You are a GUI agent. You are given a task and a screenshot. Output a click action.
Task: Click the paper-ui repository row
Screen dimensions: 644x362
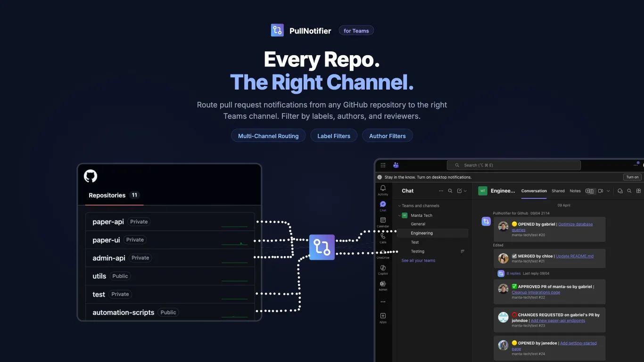coord(170,240)
